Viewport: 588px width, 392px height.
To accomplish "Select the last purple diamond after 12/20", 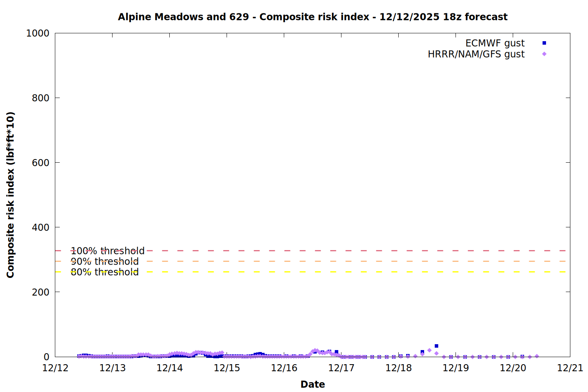I will click(x=537, y=356).
